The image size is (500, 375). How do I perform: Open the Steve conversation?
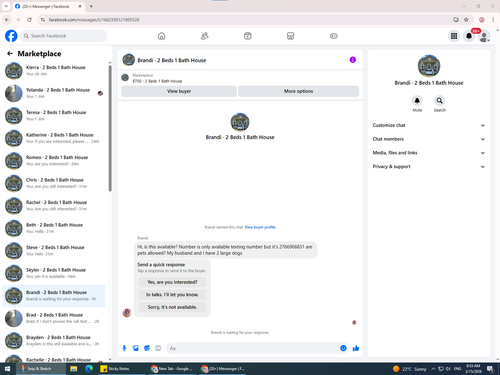click(54, 251)
